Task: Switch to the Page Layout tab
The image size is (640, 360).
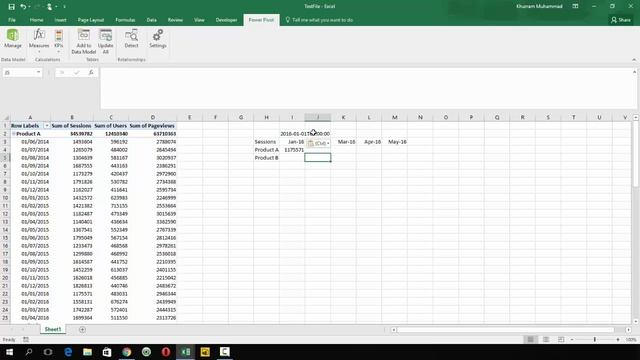Action: point(91,20)
